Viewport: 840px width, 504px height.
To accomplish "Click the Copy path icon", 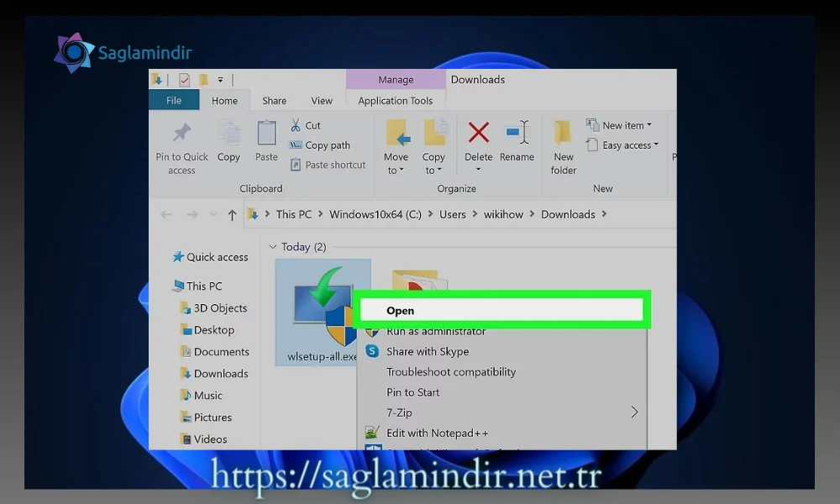I will tap(295, 145).
